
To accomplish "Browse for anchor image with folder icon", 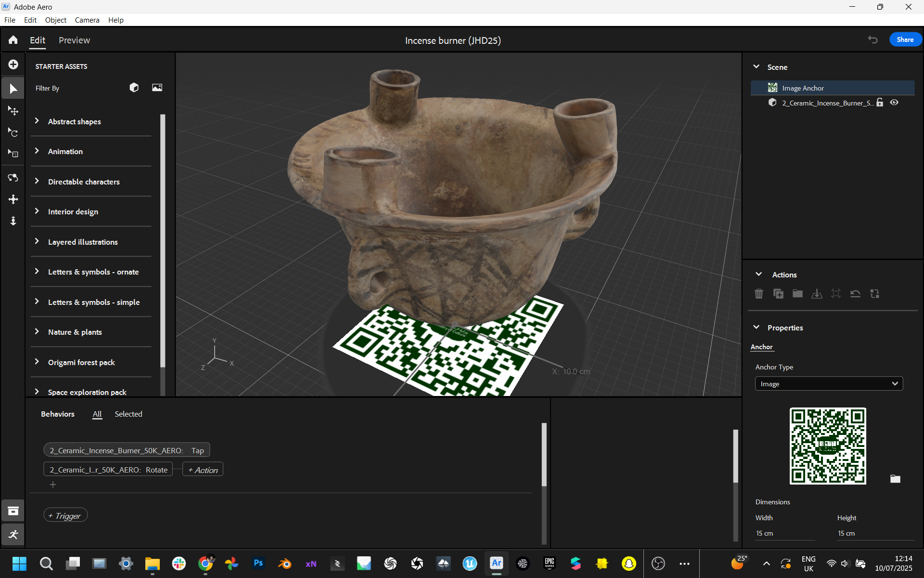I will click(895, 479).
